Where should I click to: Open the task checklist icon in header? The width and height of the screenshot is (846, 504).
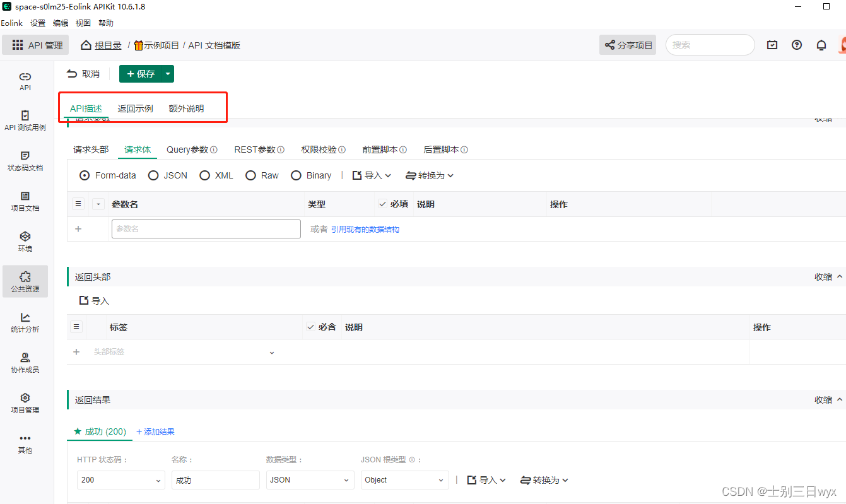pos(772,45)
